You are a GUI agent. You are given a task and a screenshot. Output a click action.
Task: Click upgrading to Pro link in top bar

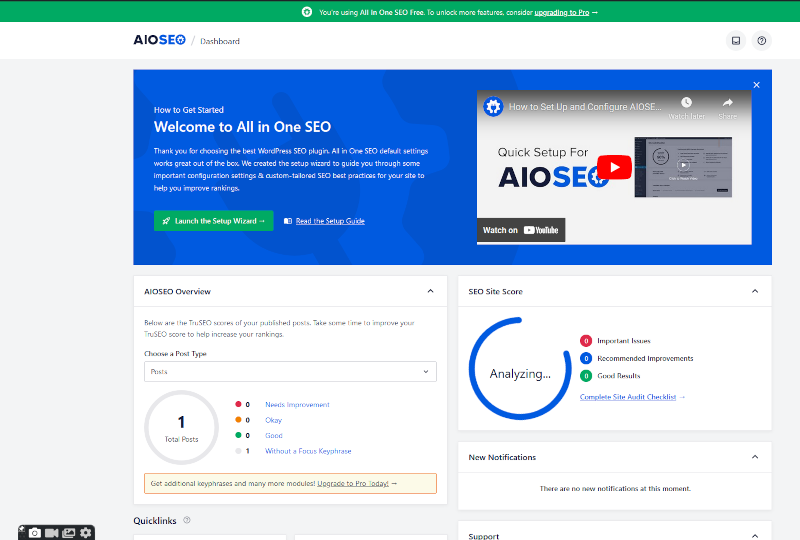click(562, 12)
